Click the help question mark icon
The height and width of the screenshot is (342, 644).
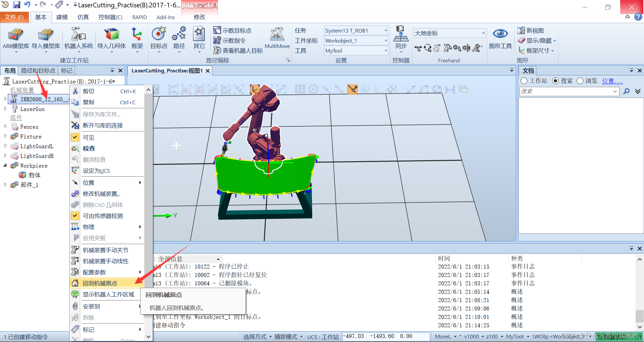[638, 17]
